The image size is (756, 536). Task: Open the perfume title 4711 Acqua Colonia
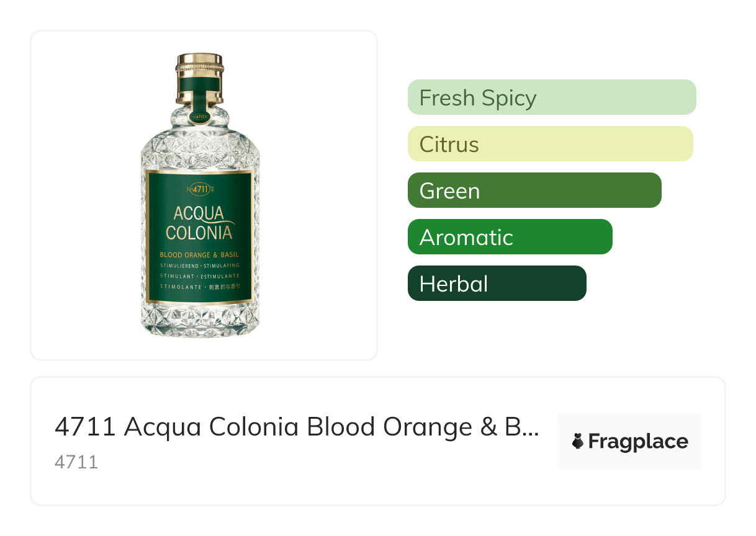(x=296, y=427)
